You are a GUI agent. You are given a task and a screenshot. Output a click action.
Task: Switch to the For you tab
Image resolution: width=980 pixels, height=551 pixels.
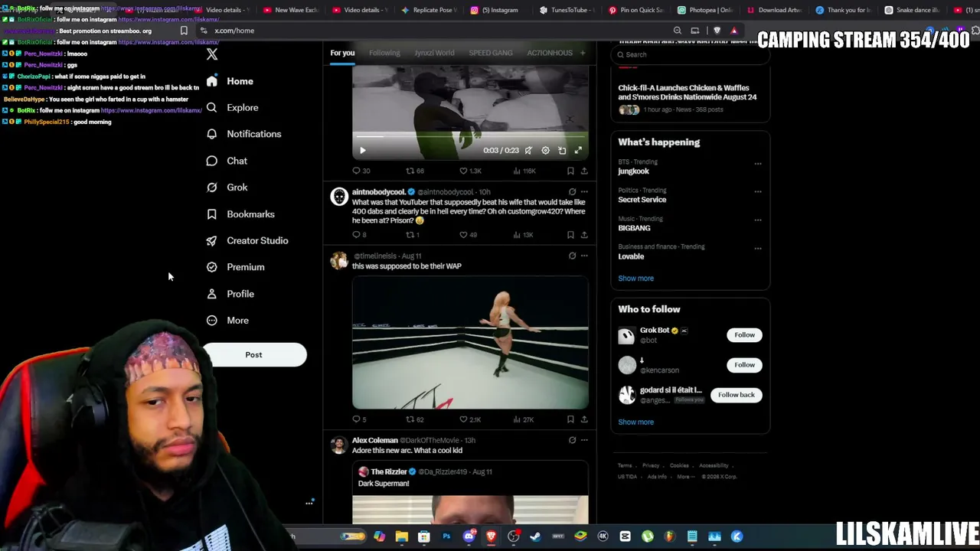click(x=342, y=53)
